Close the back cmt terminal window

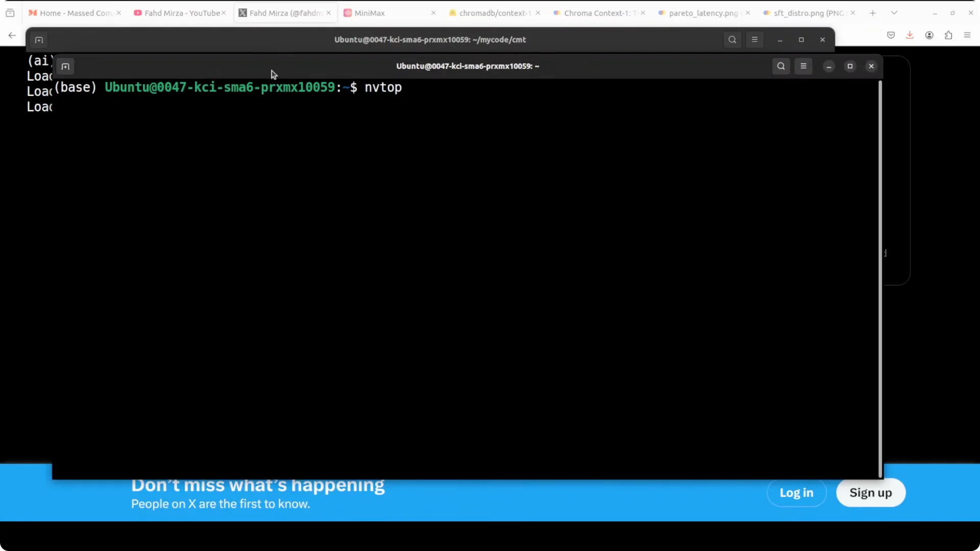tap(822, 40)
